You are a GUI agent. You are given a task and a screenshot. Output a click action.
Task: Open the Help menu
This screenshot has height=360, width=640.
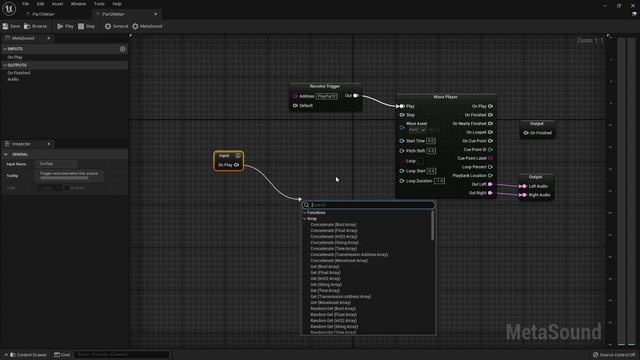tap(117, 4)
